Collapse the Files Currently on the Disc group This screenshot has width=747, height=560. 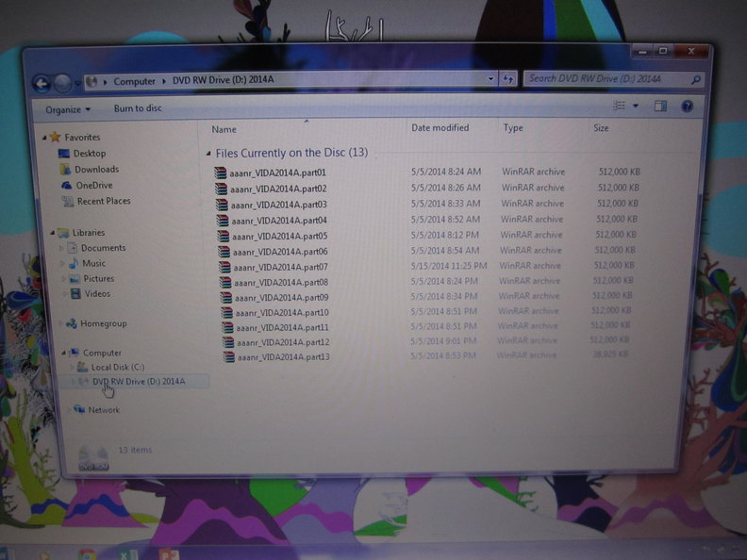pyautogui.click(x=208, y=154)
